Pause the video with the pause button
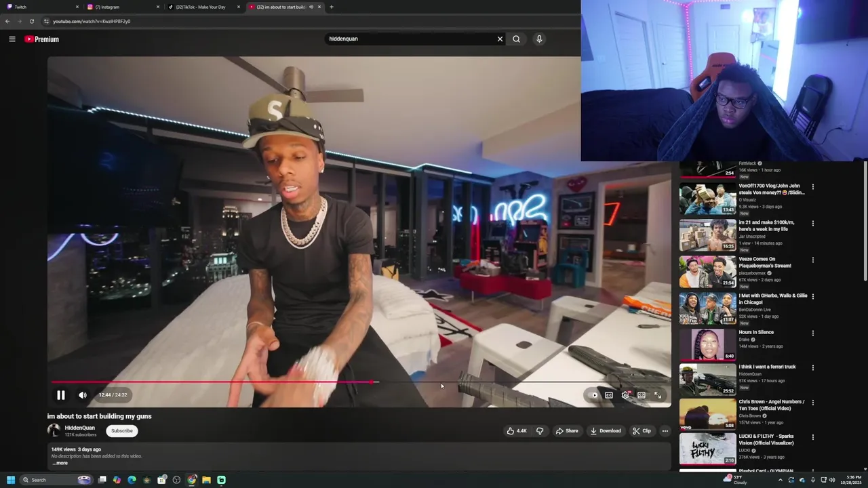The image size is (868, 488). 60,395
